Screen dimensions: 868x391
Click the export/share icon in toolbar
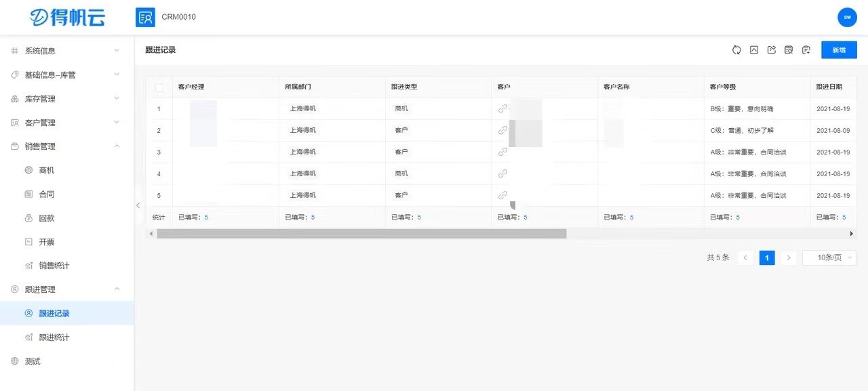772,49
